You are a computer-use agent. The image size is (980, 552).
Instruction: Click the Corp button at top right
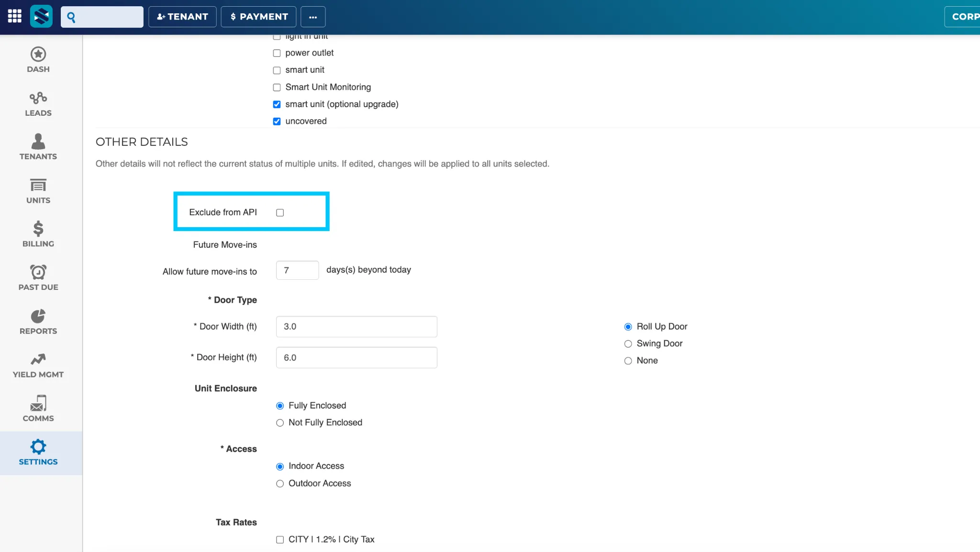tap(962, 17)
